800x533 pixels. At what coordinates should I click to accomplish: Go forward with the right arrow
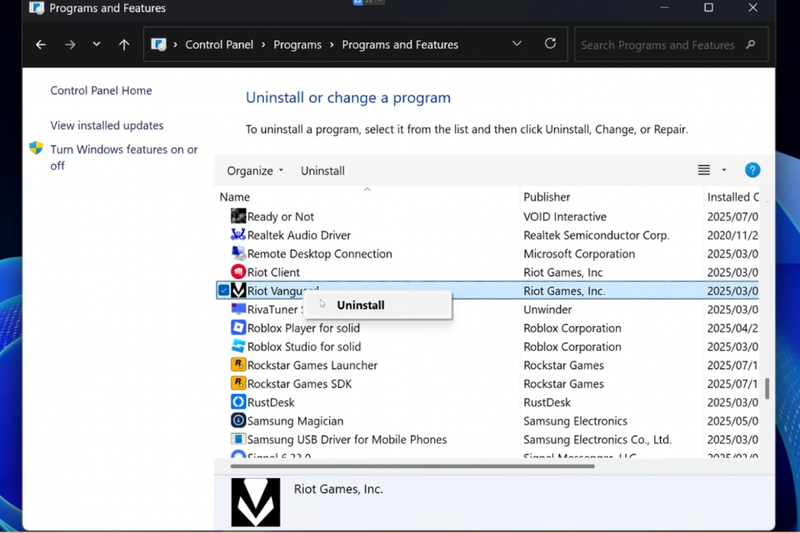pyautogui.click(x=70, y=45)
